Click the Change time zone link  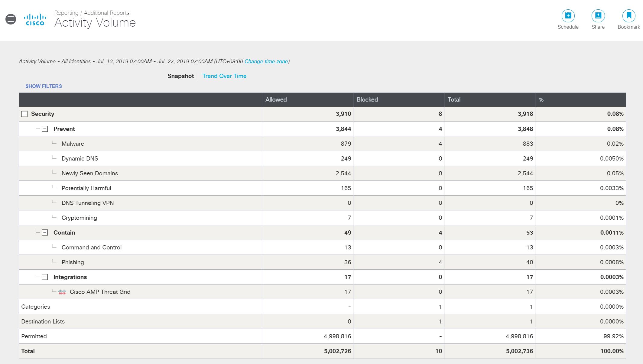point(266,61)
